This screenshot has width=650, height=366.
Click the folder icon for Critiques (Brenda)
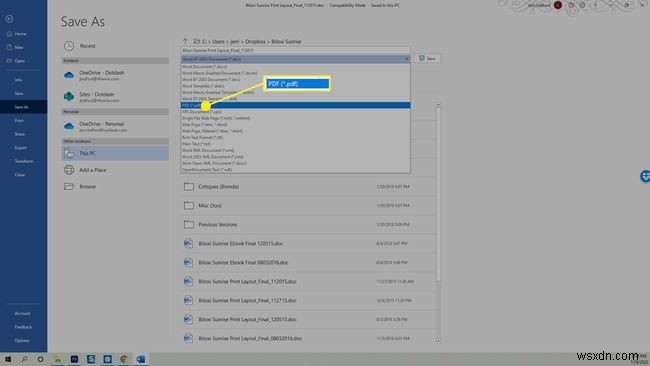pos(189,187)
